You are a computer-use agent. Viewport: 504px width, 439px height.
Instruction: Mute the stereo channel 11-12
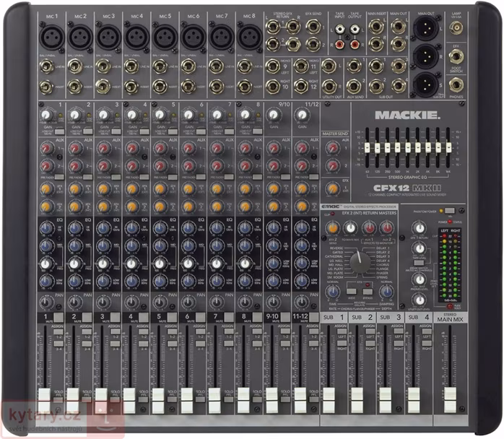point(313,318)
